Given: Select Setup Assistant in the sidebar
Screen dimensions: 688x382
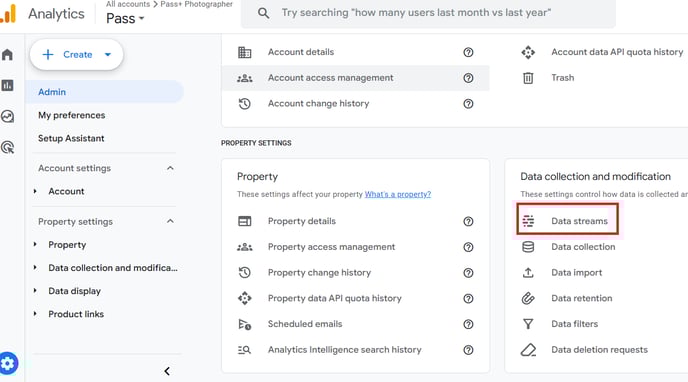Looking at the screenshot, I should [x=71, y=139].
